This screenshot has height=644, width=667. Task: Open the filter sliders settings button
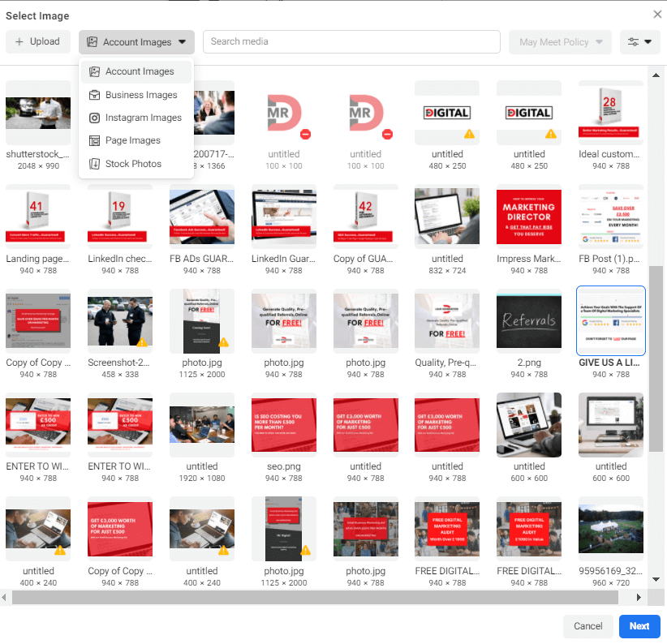(639, 42)
